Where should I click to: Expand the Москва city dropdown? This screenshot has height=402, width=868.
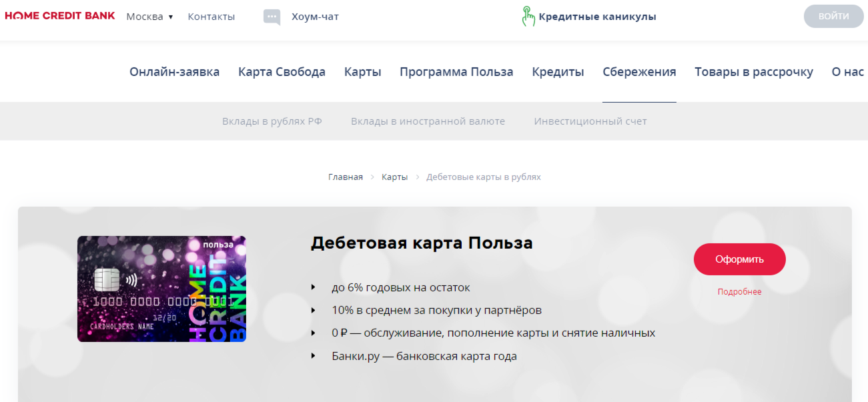pos(149,17)
